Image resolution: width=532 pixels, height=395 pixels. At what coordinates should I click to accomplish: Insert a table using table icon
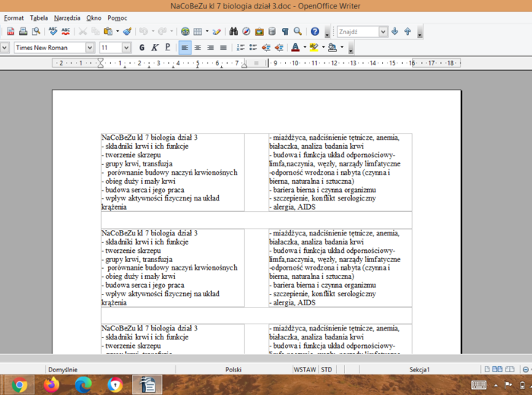[198, 32]
